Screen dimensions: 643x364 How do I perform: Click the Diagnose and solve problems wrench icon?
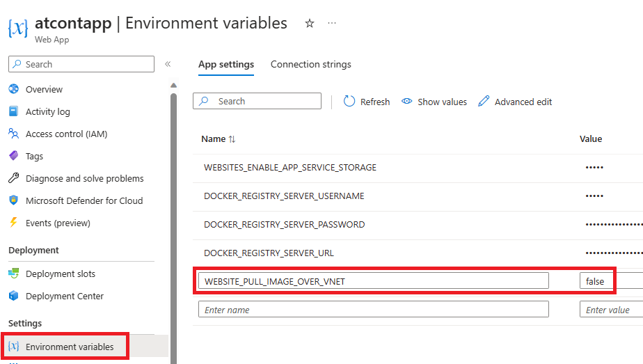(x=13, y=178)
